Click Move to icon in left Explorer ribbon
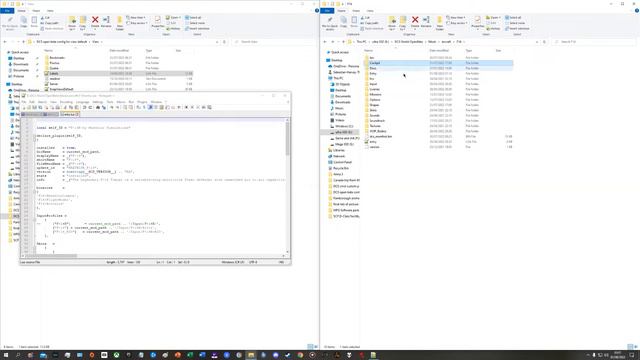The image size is (640, 360). [x=72, y=23]
